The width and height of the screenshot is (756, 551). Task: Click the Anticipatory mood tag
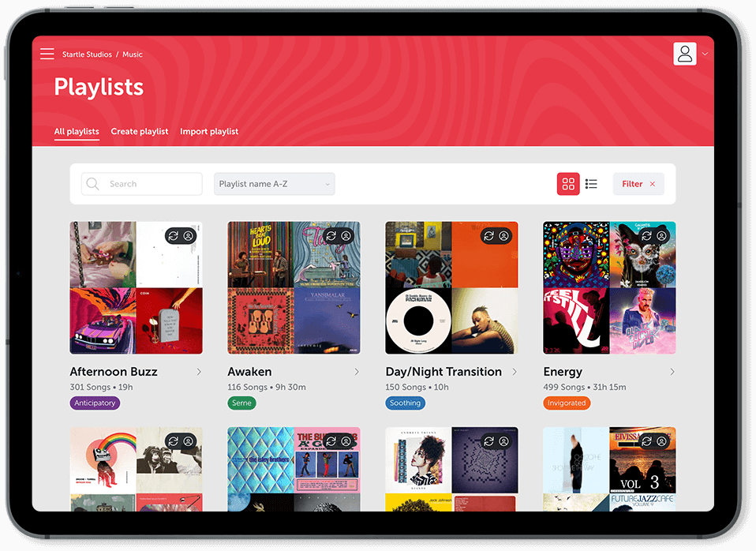point(95,403)
